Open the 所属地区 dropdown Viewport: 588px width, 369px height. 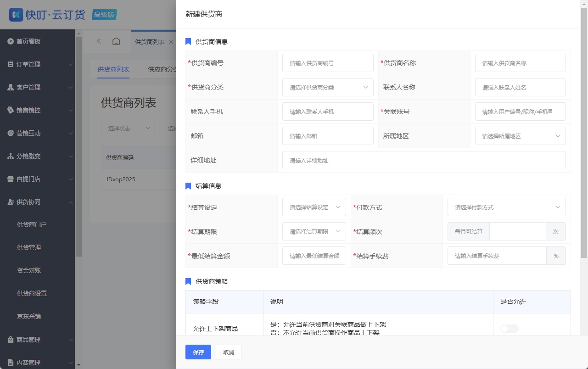coord(521,136)
